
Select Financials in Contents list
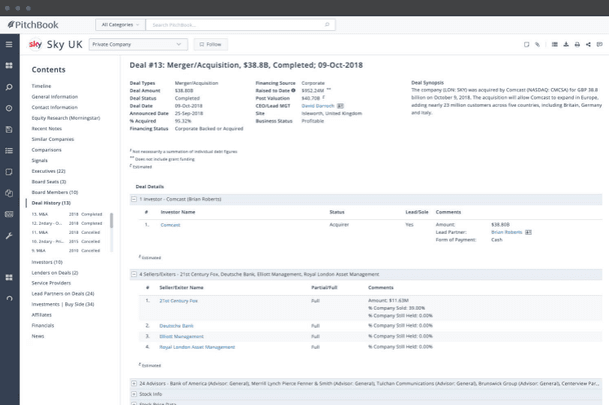coord(43,325)
